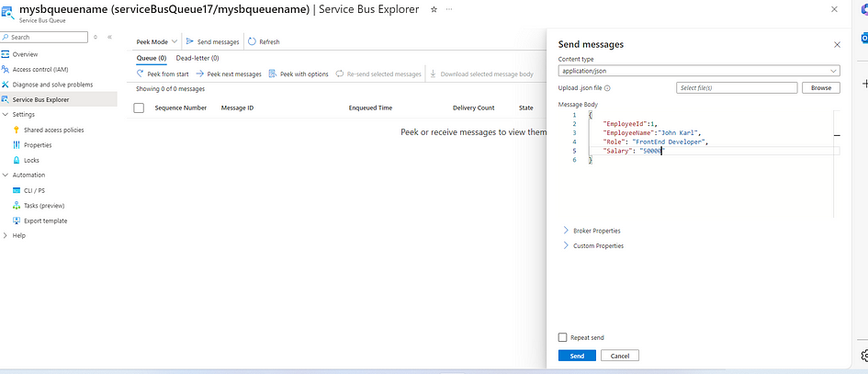868x374 pixels.
Task: Click the Peek next messages arrow icon
Action: pos(200,74)
